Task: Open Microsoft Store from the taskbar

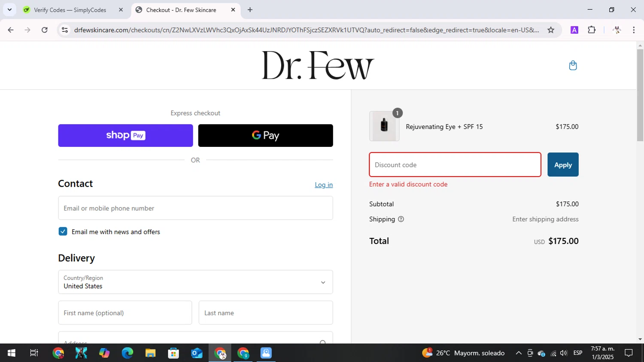Action: pos(173,353)
